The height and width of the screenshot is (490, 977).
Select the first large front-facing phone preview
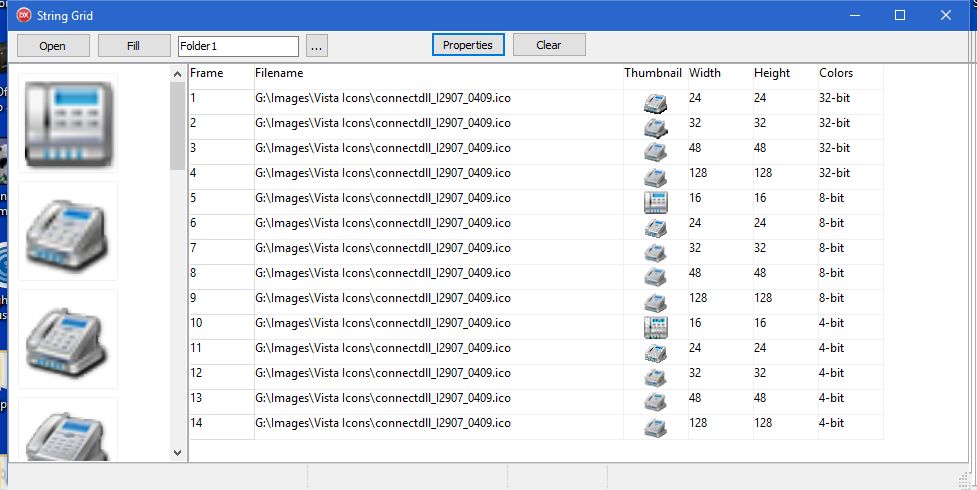point(68,123)
